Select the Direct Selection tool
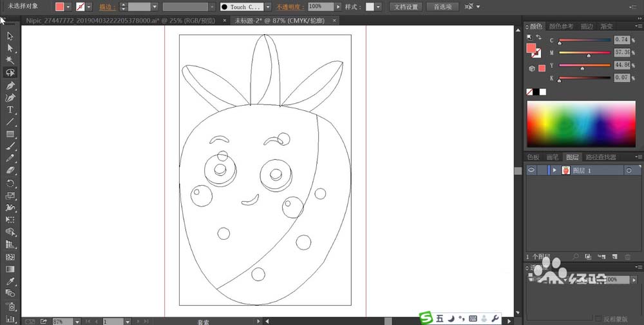Screen dimensions: 644x325 pos(10,48)
